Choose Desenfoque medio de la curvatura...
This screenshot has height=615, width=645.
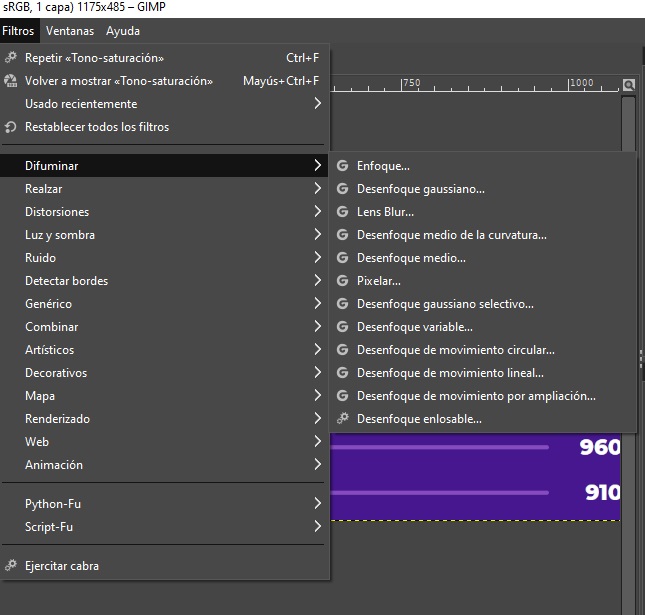[x=483, y=235]
